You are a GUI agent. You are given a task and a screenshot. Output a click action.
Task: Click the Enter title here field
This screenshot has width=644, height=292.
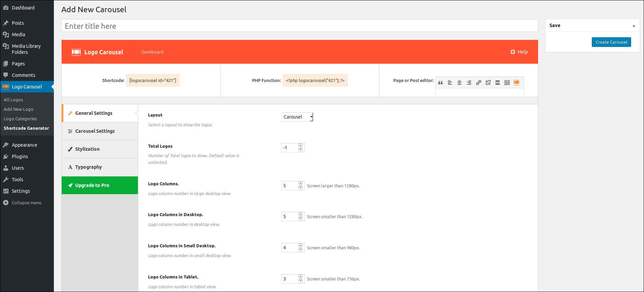pyautogui.click(x=300, y=26)
